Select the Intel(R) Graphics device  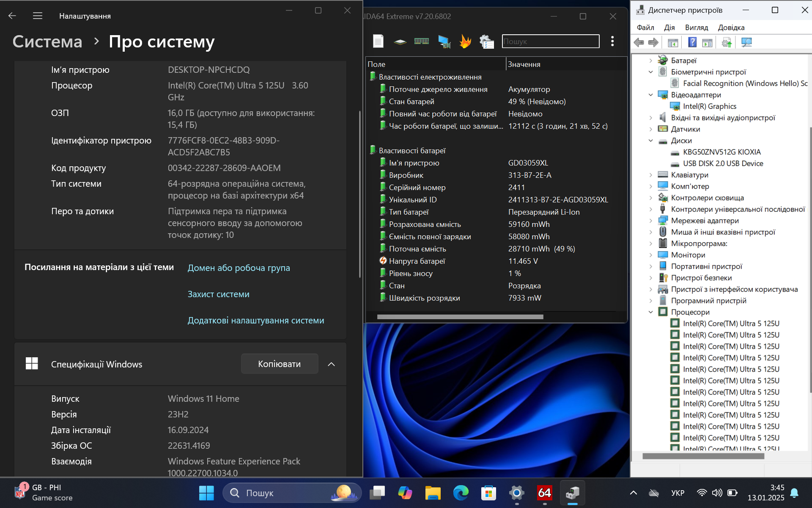point(710,106)
